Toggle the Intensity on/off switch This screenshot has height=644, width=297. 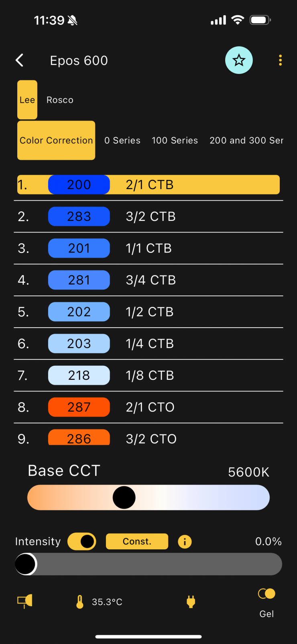tap(82, 541)
